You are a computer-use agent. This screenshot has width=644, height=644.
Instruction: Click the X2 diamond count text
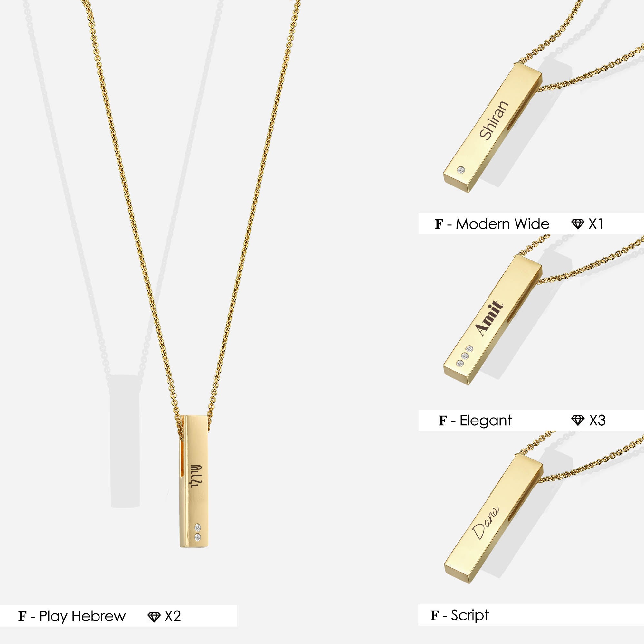(173, 617)
